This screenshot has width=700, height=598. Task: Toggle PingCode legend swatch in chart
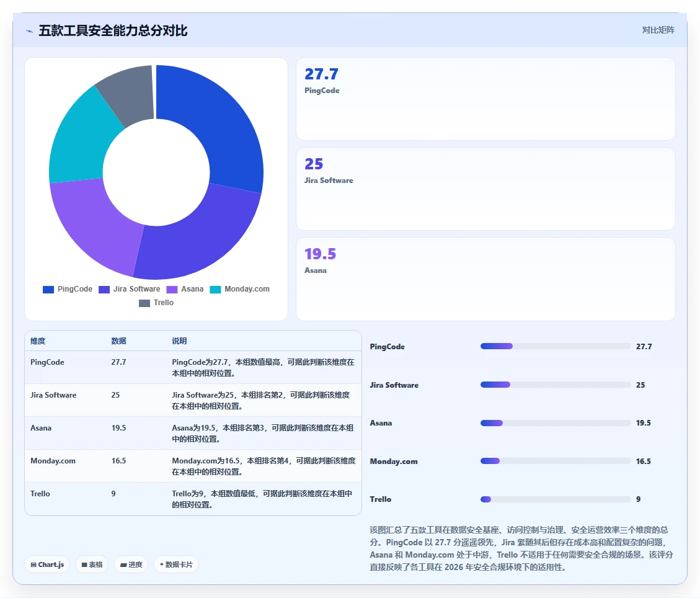pyautogui.click(x=48, y=290)
